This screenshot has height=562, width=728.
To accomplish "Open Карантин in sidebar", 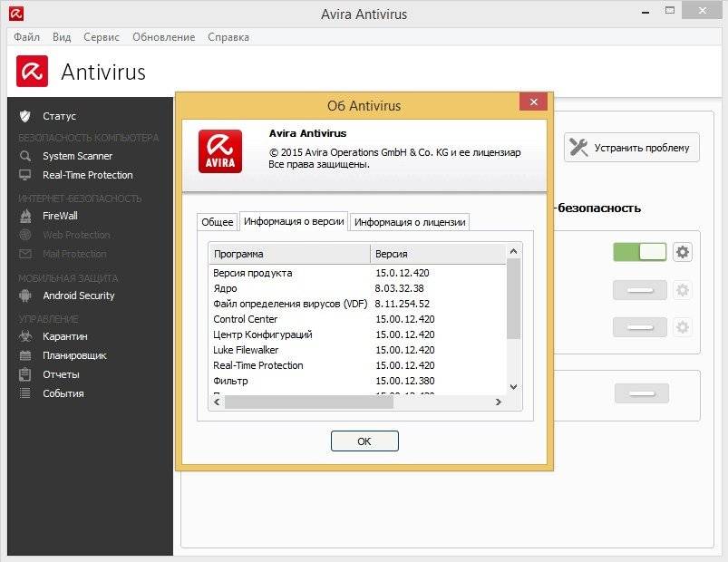I will pos(65,336).
